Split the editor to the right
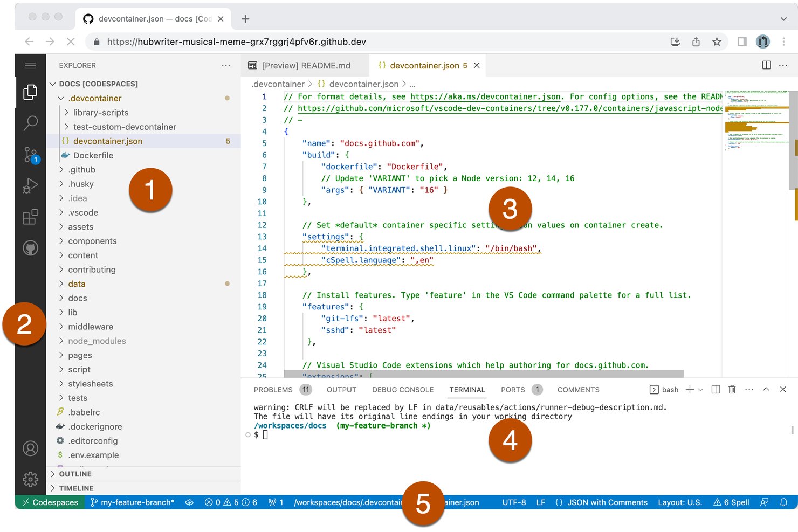The image size is (798, 532). [x=766, y=65]
